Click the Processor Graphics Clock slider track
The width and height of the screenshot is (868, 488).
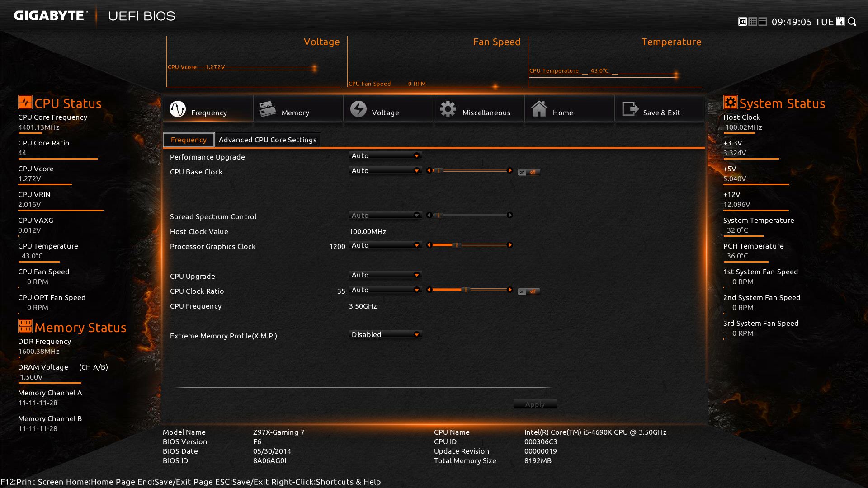tap(469, 245)
